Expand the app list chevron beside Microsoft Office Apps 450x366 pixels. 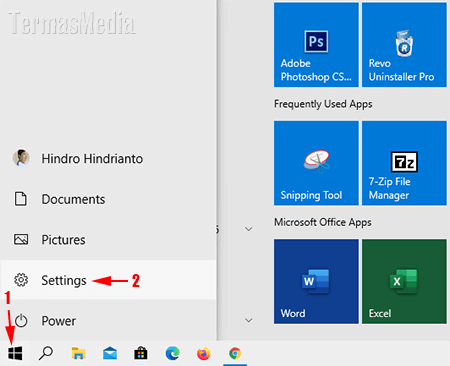(x=249, y=229)
